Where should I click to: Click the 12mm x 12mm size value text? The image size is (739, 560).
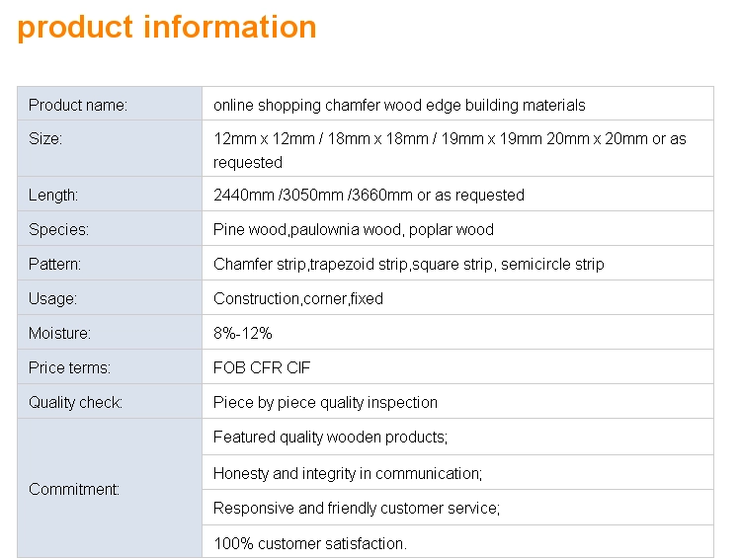tap(450, 150)
